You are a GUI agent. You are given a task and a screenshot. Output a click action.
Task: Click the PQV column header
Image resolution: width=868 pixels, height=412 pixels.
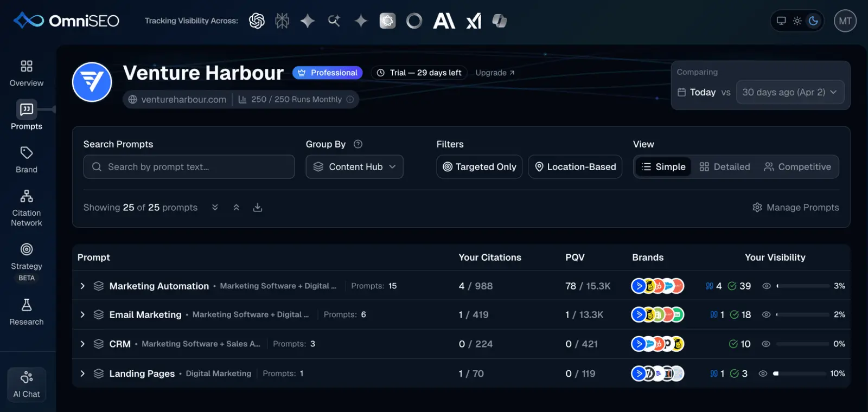coord(575,257)
